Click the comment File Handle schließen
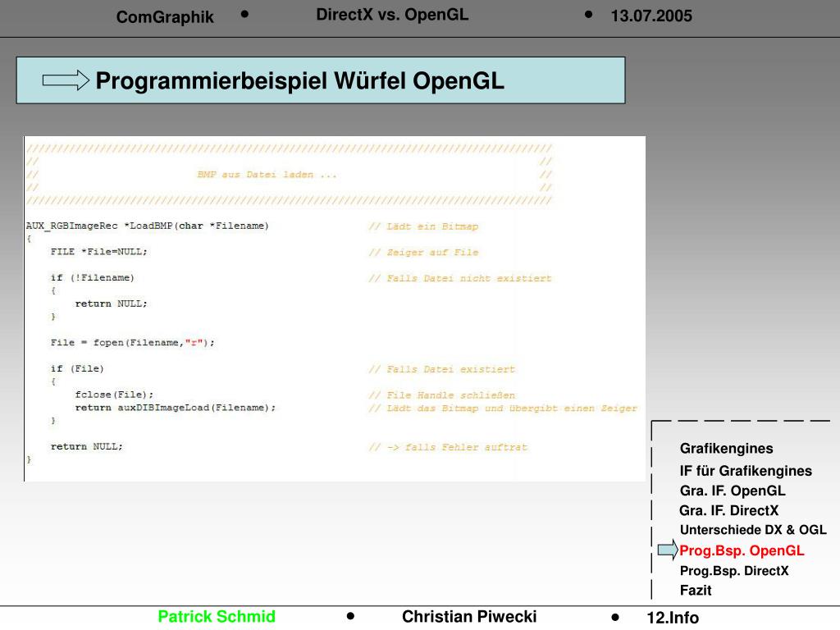This screenshot has width=840, height=630. pos(441,395)
